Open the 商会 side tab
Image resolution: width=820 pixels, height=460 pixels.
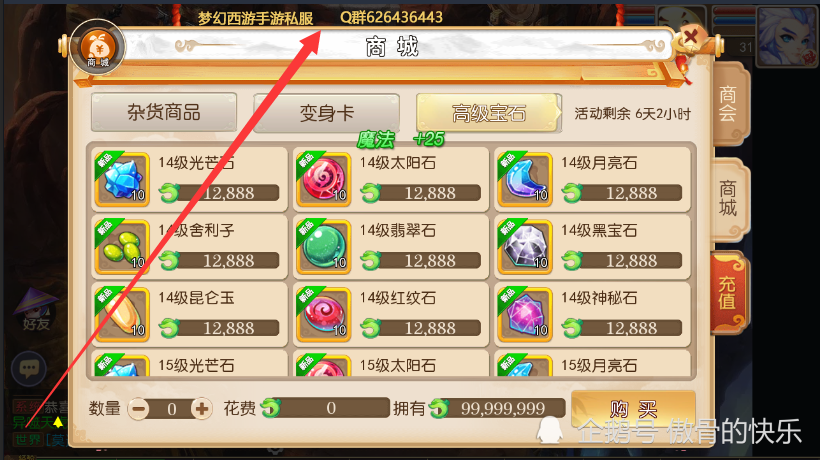coord(729,104)
